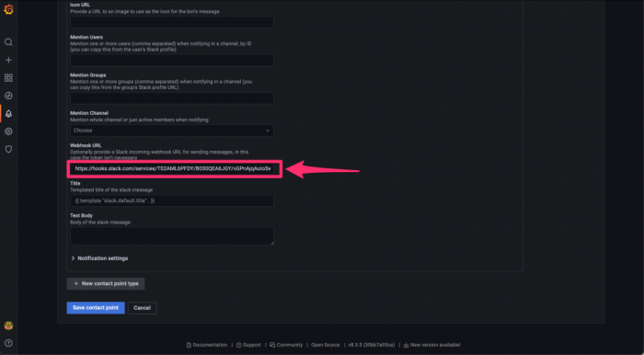The height and width of the screenshot is (355, 644).
Task: Click the Cancel button
Action: point(142,308)
